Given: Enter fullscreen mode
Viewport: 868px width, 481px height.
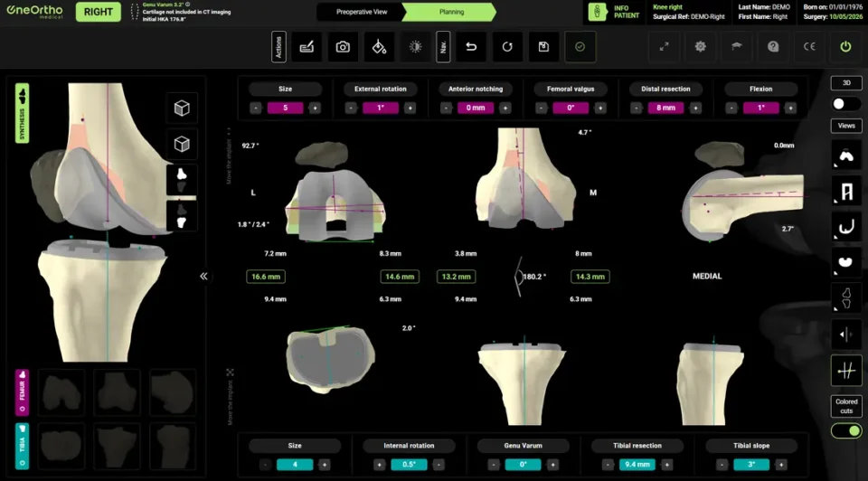Looking at the screenshot, I should tap(664, 47).
